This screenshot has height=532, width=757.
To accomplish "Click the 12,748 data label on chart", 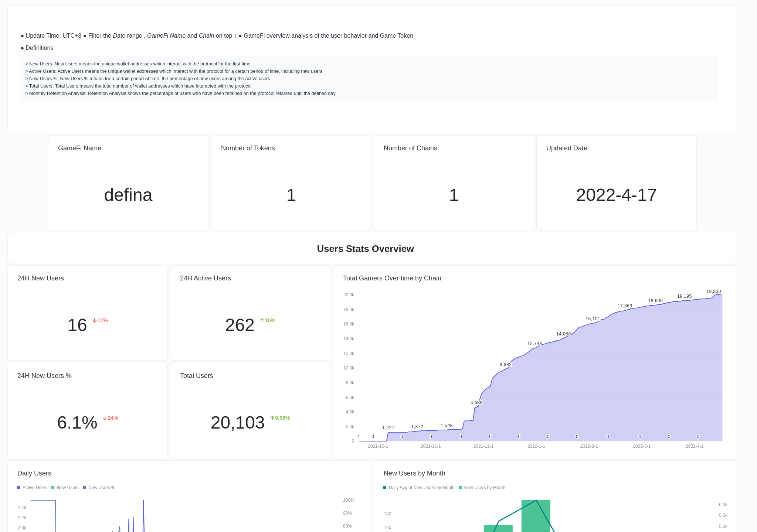I will [x=534, y=344].
